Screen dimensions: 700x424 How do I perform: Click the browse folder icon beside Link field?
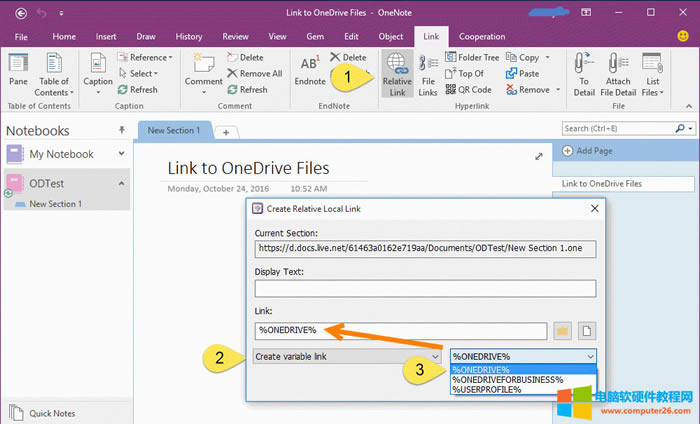click(562, 331)
